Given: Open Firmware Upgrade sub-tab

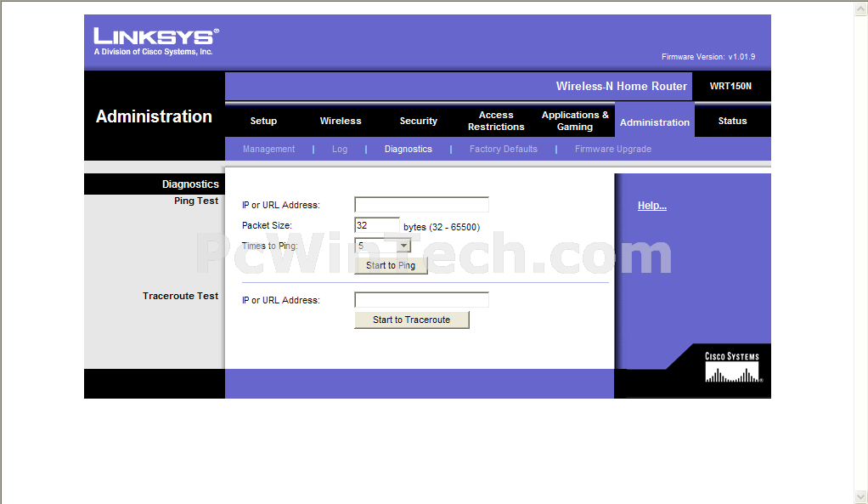Looking at the screenshot, I should click(x=613, y=149).
